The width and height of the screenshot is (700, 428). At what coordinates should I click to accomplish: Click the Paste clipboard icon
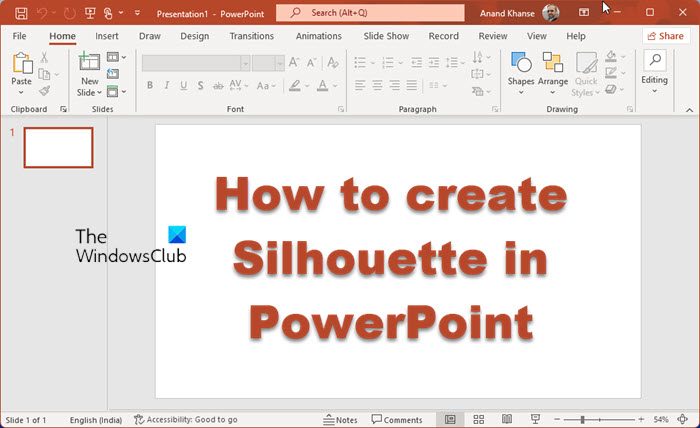point(22,62)
